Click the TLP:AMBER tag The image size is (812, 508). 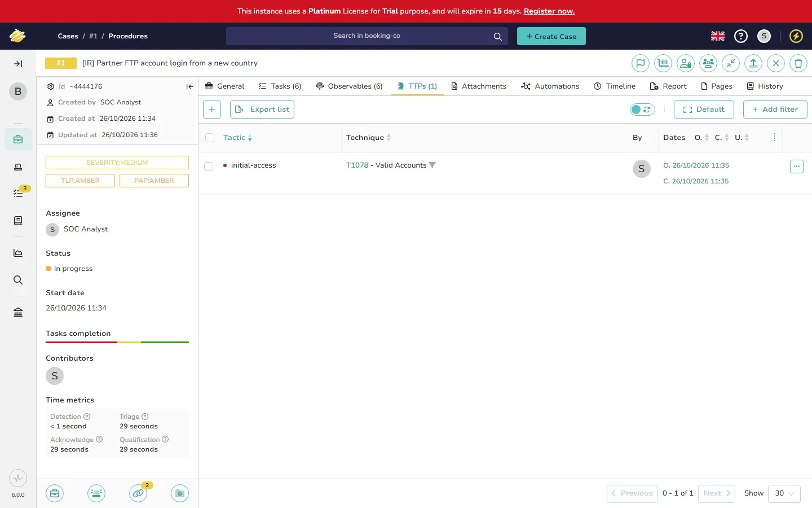(x=80, y=181)
